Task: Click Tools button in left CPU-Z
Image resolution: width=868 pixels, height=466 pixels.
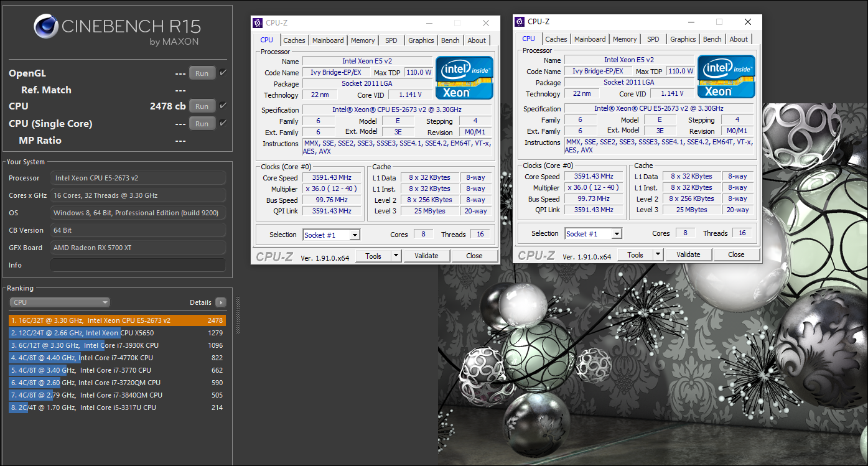Action: [x=373, y=256]
